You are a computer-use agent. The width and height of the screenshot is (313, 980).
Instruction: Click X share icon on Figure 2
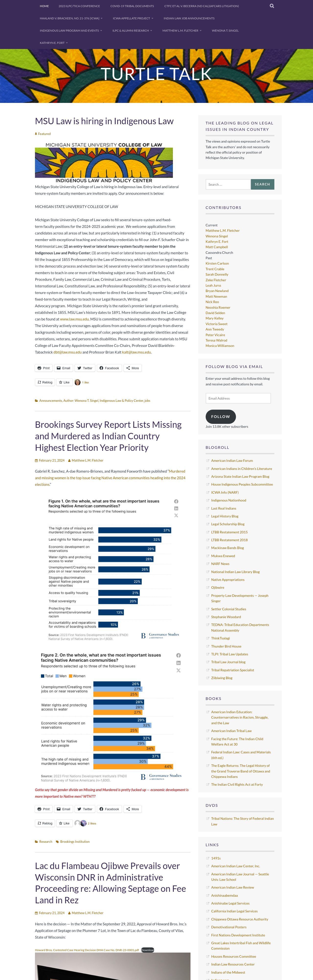[178, 670]
